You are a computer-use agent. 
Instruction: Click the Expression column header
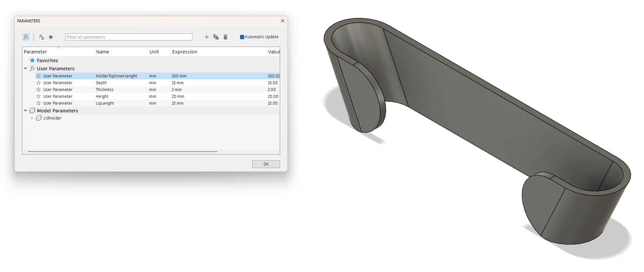pos(184,51)
